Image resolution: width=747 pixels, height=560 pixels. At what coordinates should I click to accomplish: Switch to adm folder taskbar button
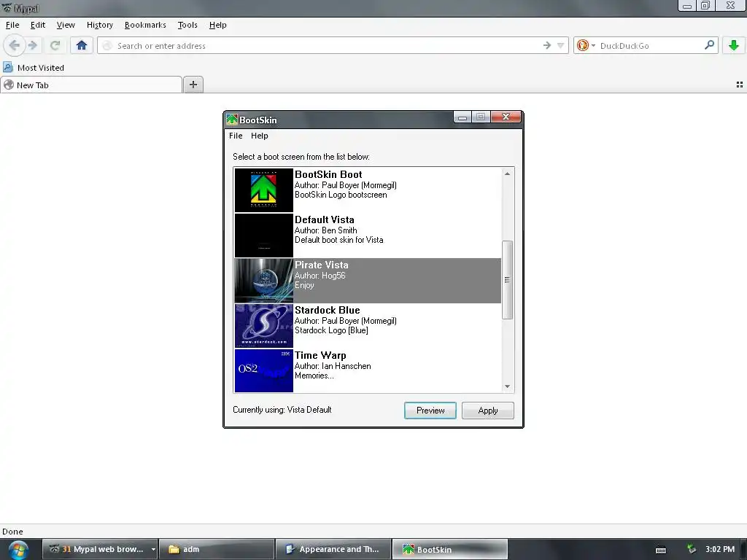(x=217, y=549)
